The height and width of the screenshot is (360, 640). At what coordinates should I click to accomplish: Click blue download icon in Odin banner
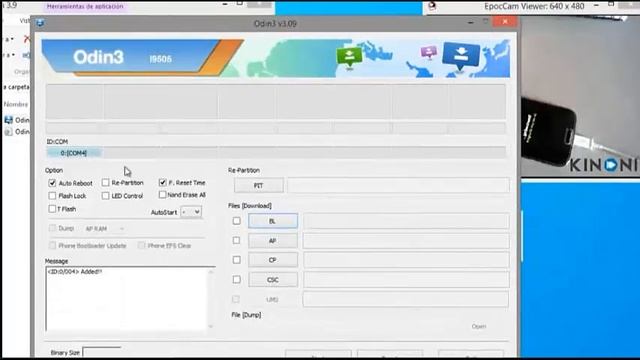[461, 56]
